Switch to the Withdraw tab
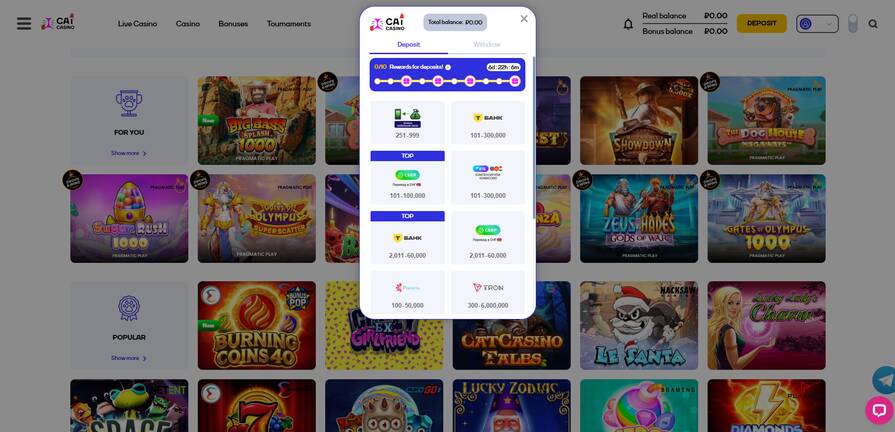 tap(486, 45)
